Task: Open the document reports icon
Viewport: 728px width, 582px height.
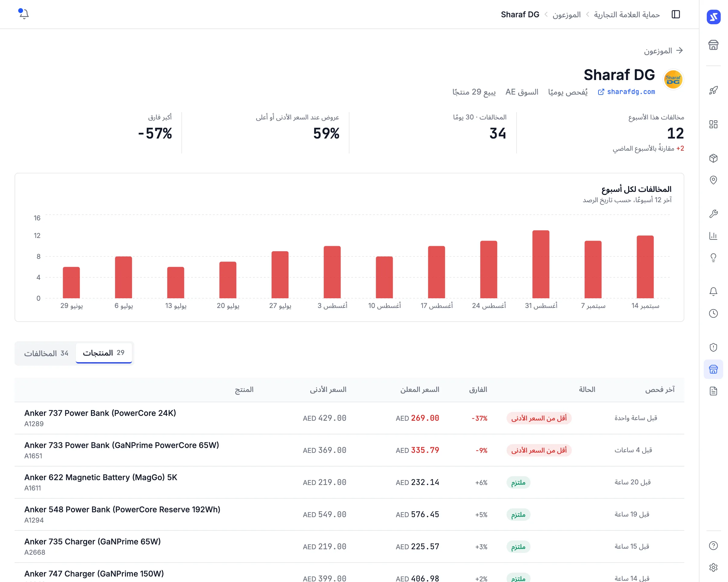Action: tap(713, 391)
